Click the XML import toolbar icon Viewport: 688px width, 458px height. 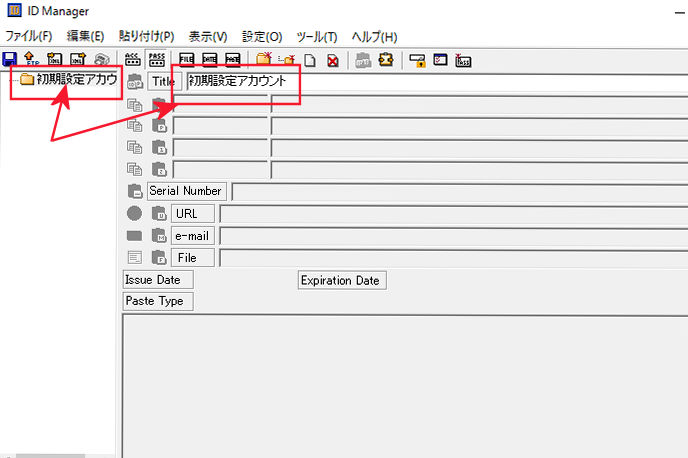click(x=54, y=59)
